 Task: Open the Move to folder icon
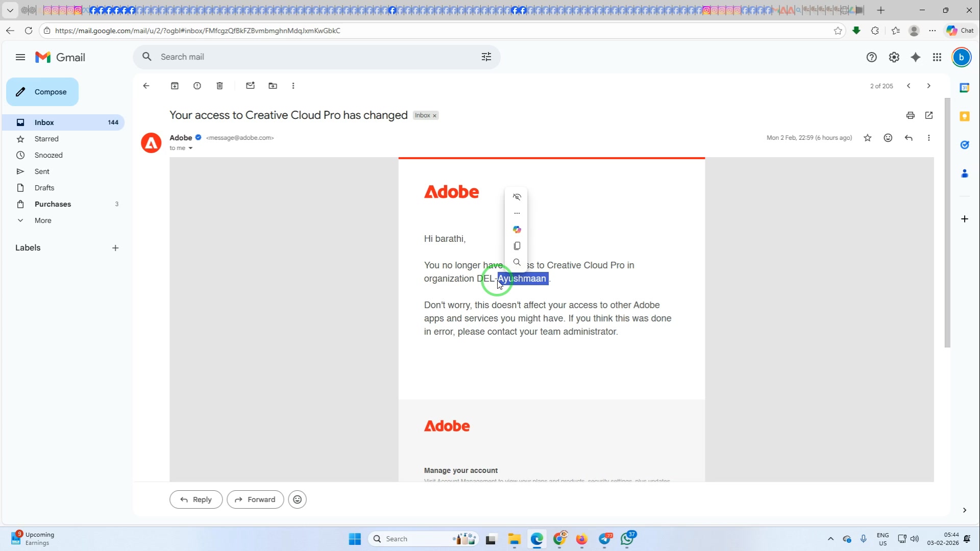273,86
